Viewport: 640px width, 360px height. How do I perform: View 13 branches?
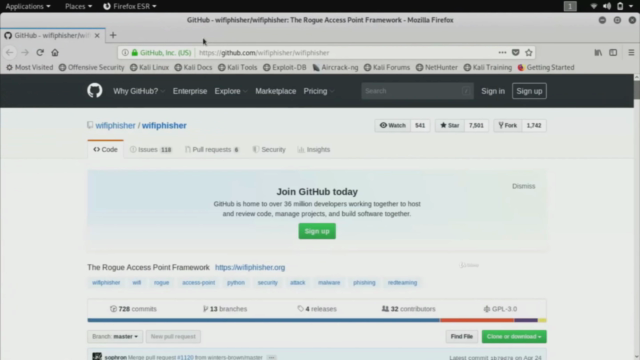[225, 309]
